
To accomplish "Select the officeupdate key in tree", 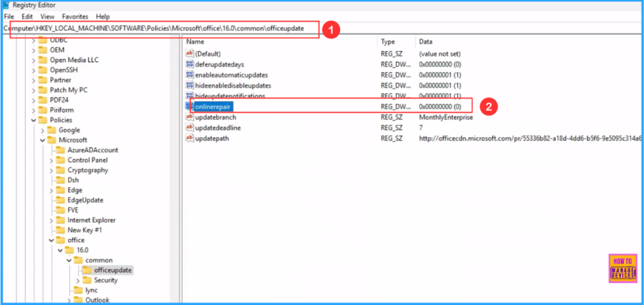I will click(113, 270).
